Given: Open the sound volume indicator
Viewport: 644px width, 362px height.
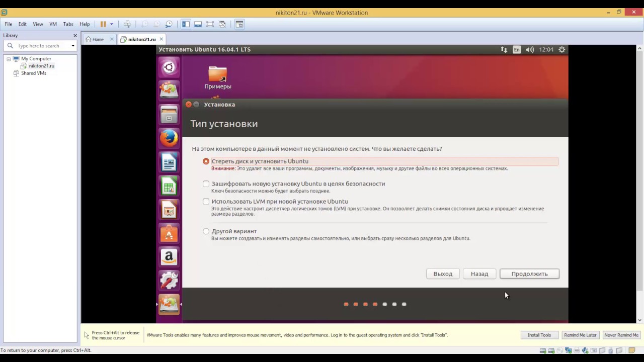Looking at the screenshot, I should 530,49.
